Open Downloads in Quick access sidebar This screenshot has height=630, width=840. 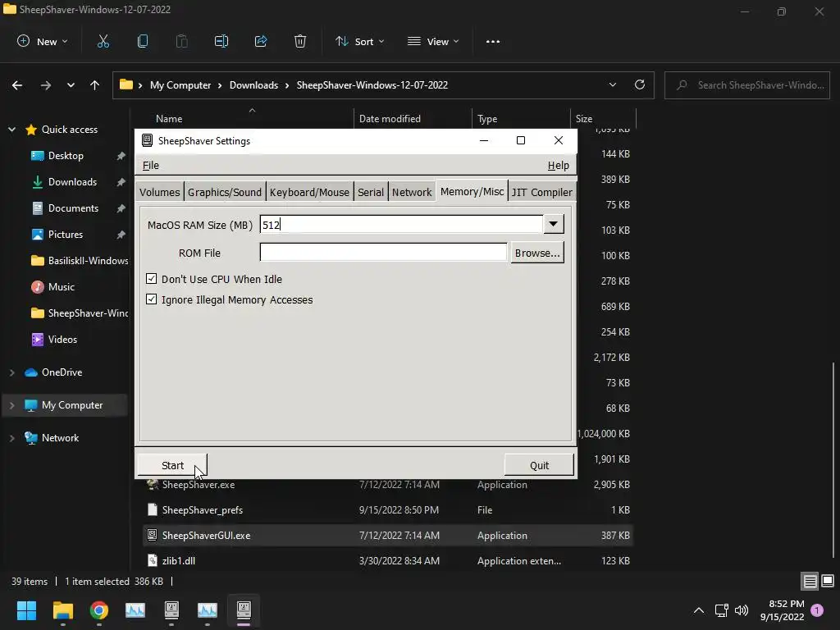point(72,182)
